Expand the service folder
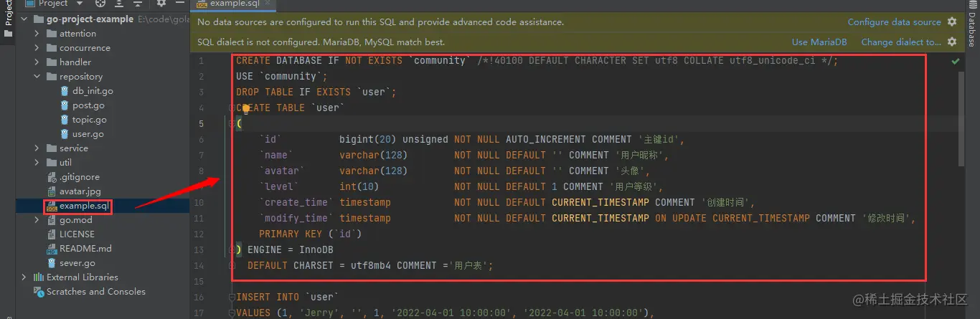 37,148
